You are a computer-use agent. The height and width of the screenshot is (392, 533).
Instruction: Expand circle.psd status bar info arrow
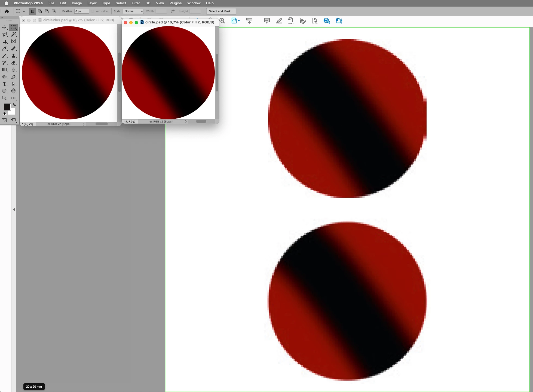(186, 122)
